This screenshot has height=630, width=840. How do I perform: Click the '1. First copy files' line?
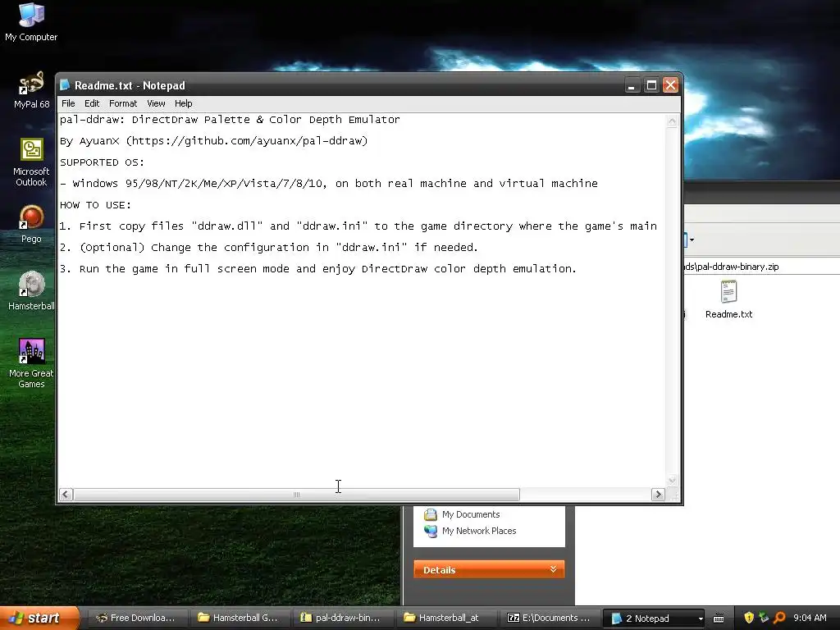[x=358, y=226]
